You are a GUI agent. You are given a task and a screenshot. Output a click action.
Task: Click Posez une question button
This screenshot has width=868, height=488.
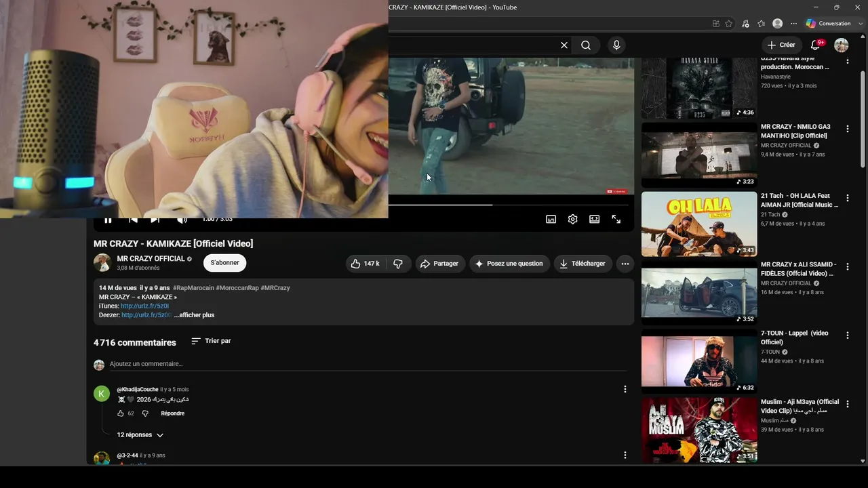coord(509,264)
